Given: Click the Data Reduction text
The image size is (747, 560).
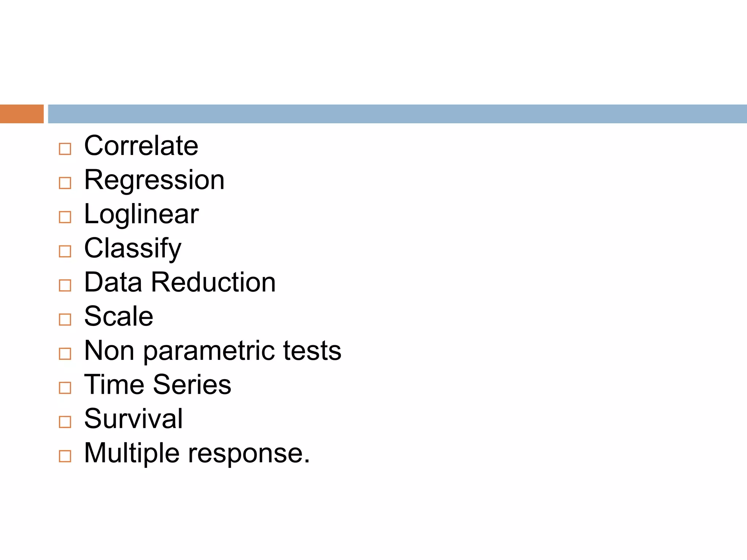Looking at the screenshot, I should point(180,282).
